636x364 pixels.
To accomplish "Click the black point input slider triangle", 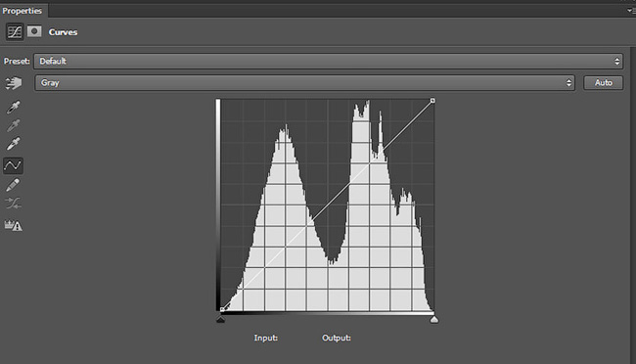I will [x=221, y=320].
